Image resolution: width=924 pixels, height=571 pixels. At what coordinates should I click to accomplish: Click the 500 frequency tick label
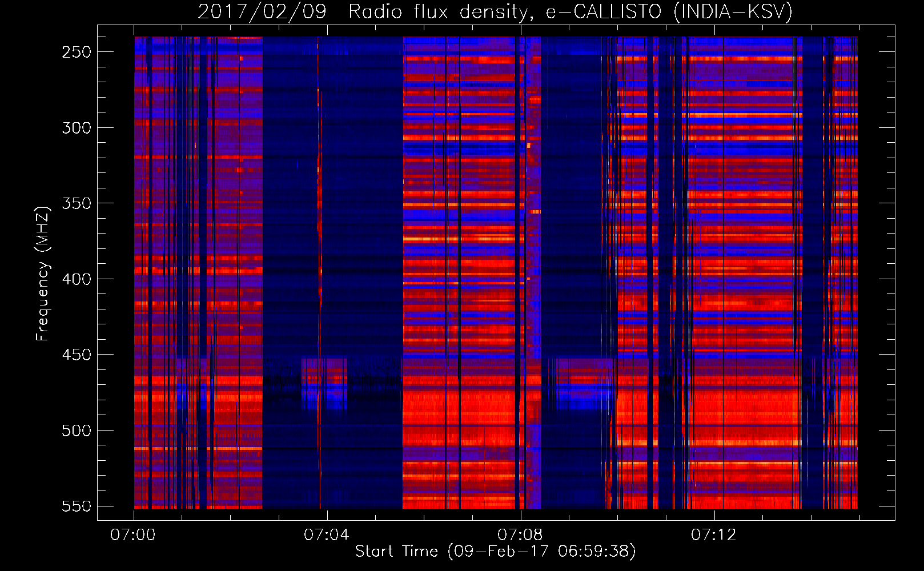(77, 431)
